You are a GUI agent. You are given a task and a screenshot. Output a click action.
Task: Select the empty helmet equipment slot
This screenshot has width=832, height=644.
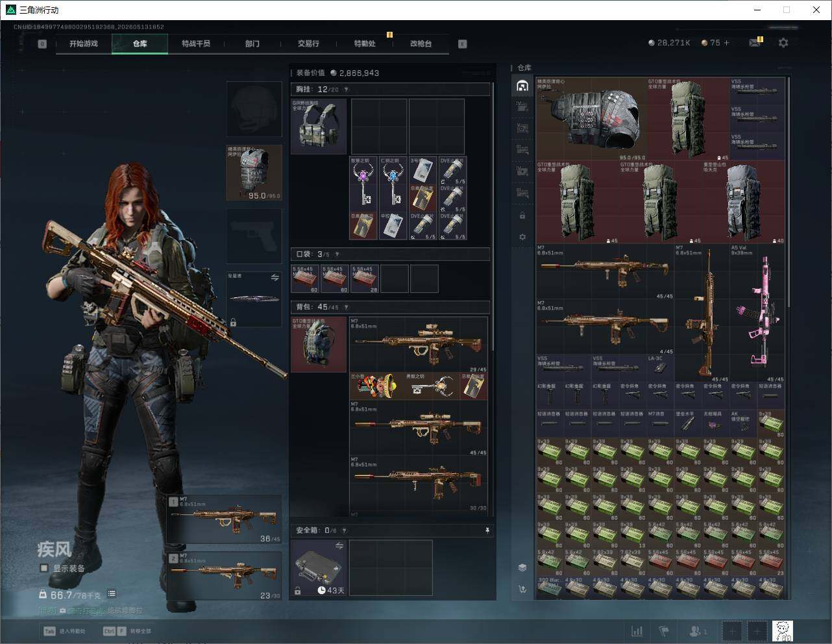point(254,109)
